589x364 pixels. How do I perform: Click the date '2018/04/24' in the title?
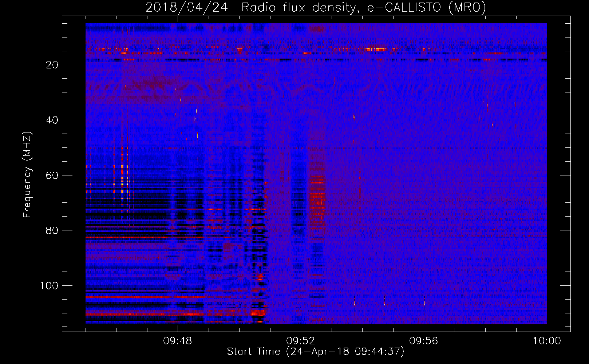pos(187,8)
